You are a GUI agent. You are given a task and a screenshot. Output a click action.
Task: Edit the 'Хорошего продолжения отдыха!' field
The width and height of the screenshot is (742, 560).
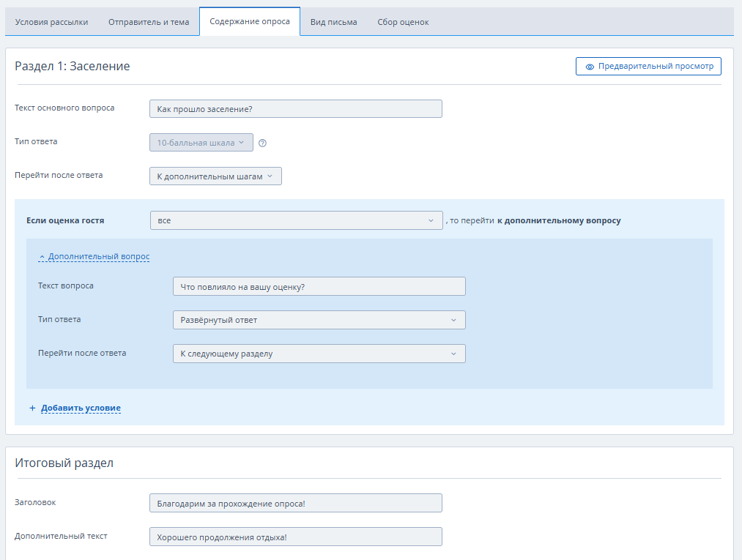pos(296,537)
